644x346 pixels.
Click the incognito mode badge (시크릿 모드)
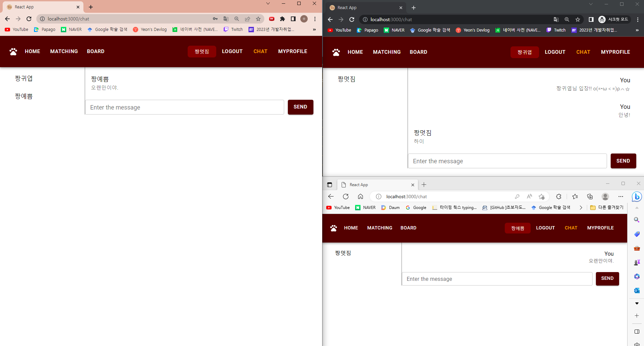614,19
